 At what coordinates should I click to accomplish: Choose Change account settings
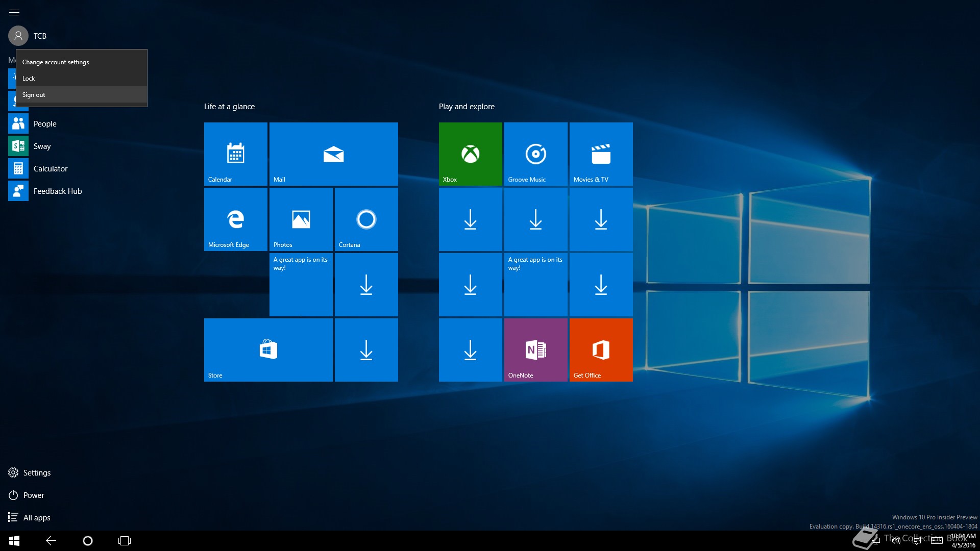(x=82, y=62)
